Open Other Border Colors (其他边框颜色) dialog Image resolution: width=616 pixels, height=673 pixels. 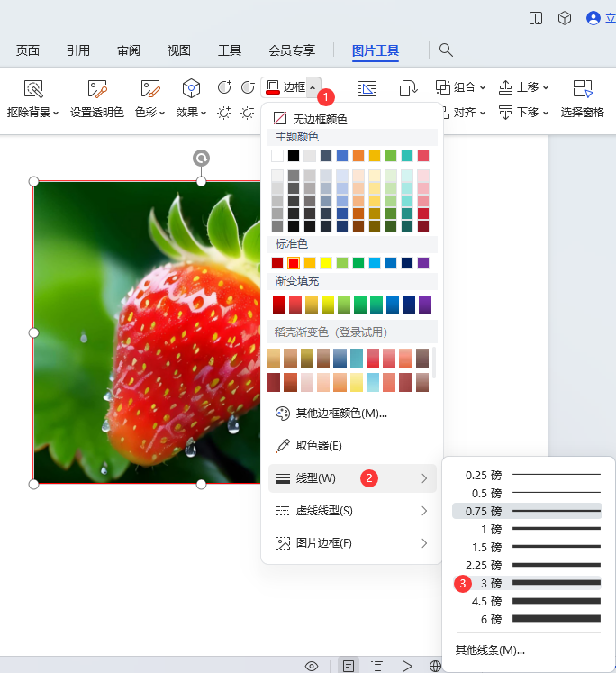(x=331, y=414)
